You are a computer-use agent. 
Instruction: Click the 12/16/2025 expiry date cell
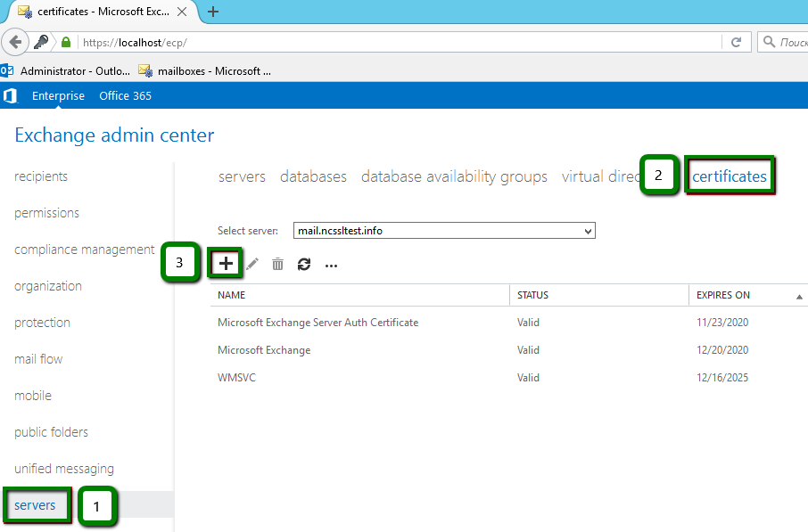pyautogui.click(x=722, y=378)
